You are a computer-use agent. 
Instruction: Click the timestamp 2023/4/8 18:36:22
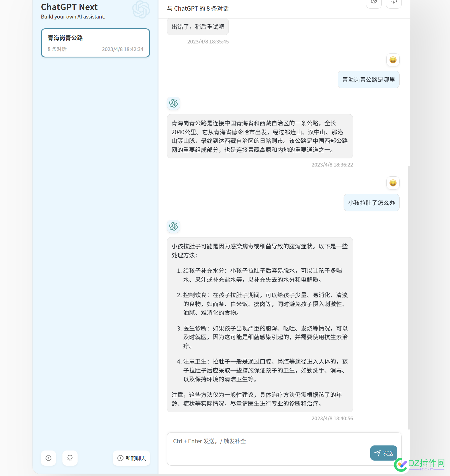point(332,165)
